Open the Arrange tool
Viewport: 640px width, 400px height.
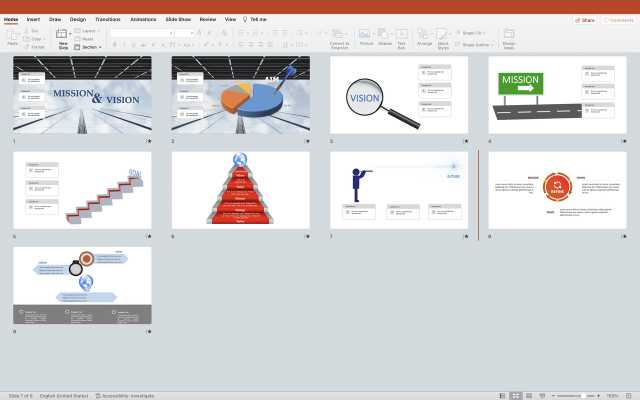point(424,36)
